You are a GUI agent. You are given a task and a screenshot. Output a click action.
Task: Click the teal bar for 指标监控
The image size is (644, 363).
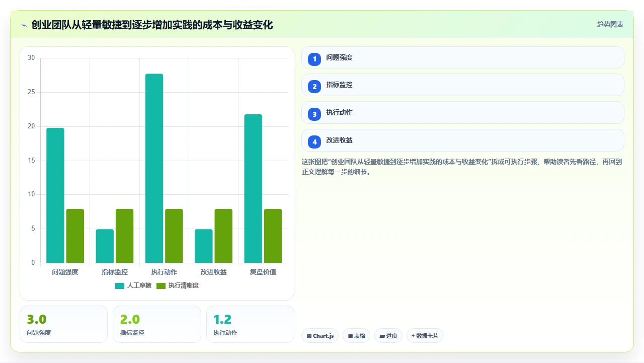tap(105, 246)
